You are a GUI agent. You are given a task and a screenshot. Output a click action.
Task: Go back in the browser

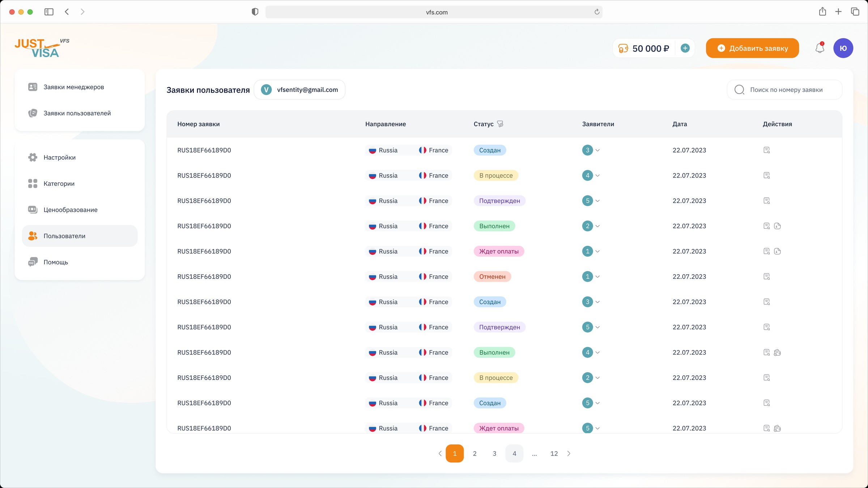click(x=67, y=12)
